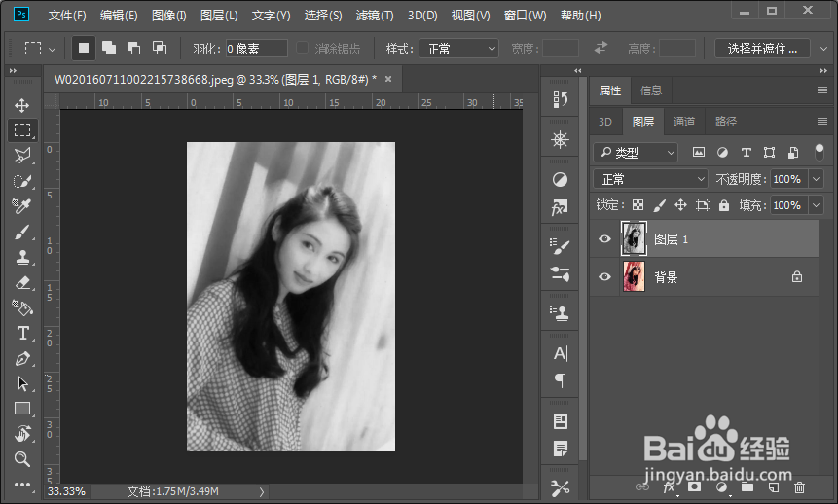
Task: Toggle lock all padlock icon
Action: 723,205
